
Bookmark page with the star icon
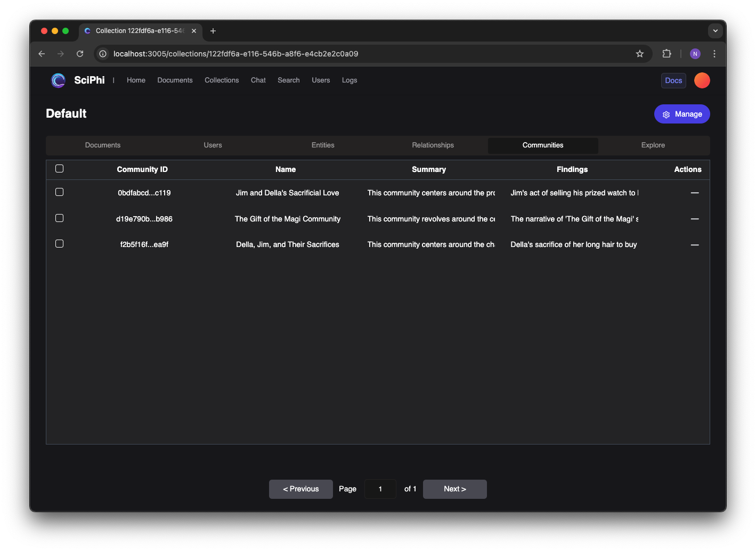(x=640, y=54)
